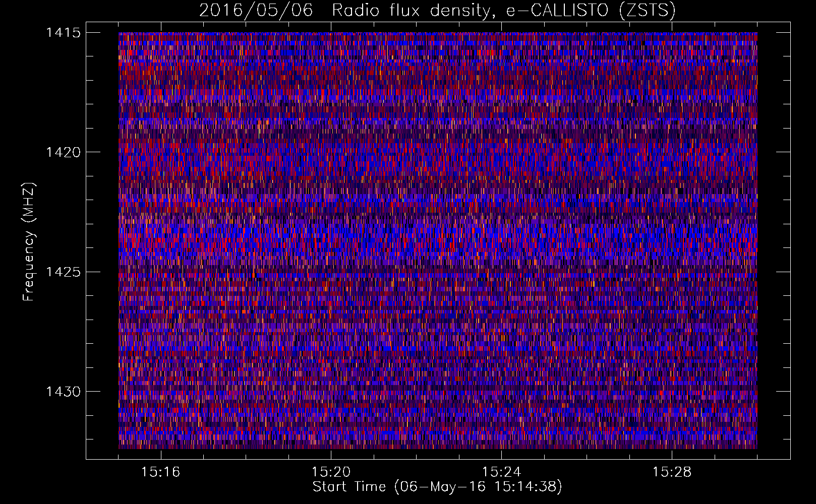Select the 1425 frequency tick label
The width and height of the screenshot is (816, 504).
coord(64,272)
